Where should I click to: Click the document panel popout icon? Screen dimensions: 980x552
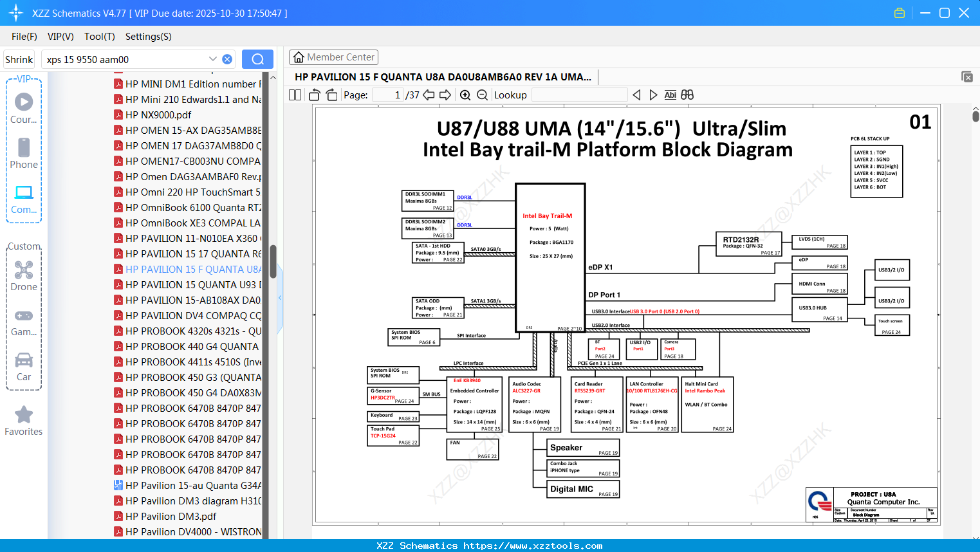[967, 77]
